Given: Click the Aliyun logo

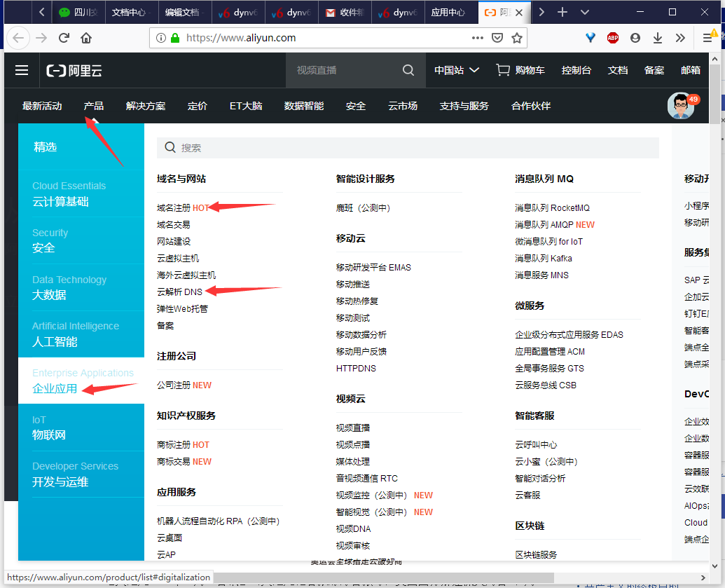Looking at the screenshot, I should click(74, 70).
